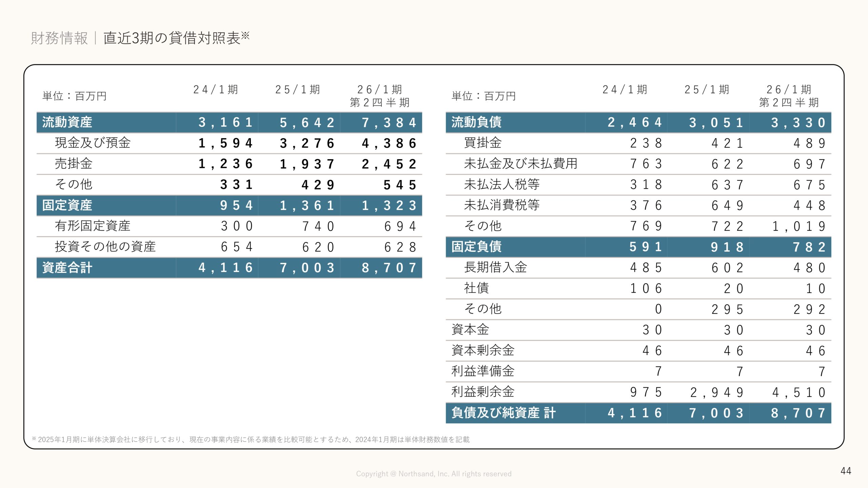Click page number 44

[x=846, y=471]
